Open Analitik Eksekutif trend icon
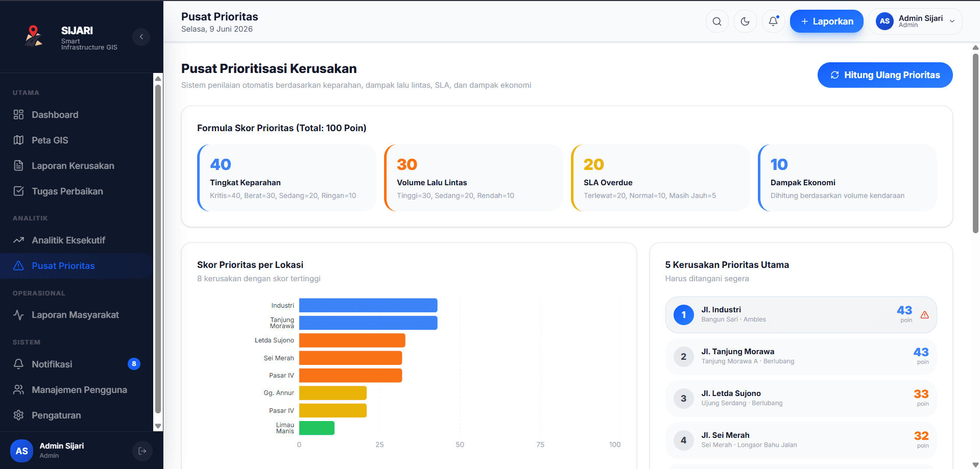 (x=19, y=240)
